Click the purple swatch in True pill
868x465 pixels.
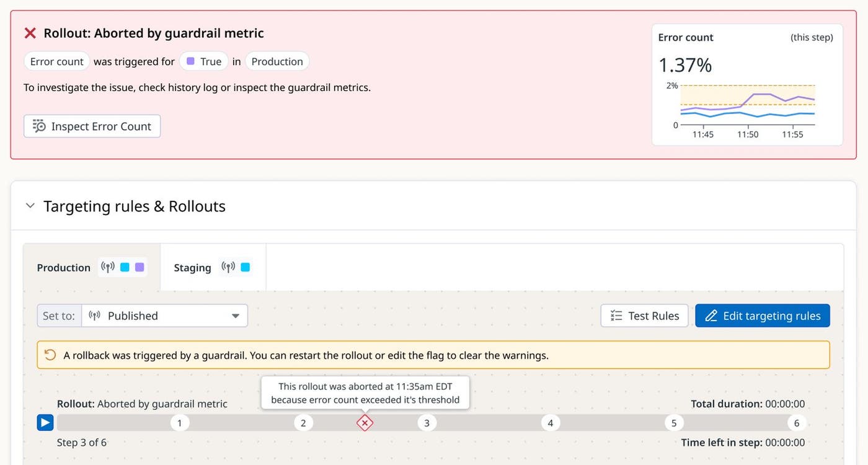[190, 61]
